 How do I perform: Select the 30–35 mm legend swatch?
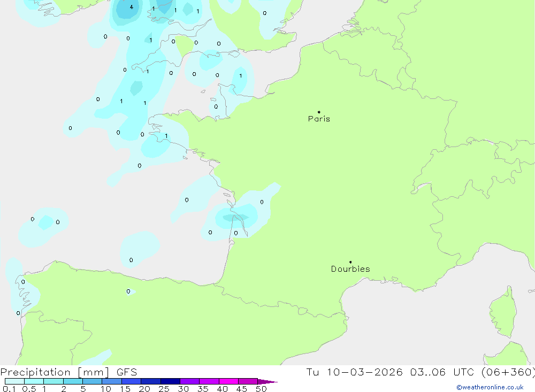pyautogui.click(x=190, y=381)
